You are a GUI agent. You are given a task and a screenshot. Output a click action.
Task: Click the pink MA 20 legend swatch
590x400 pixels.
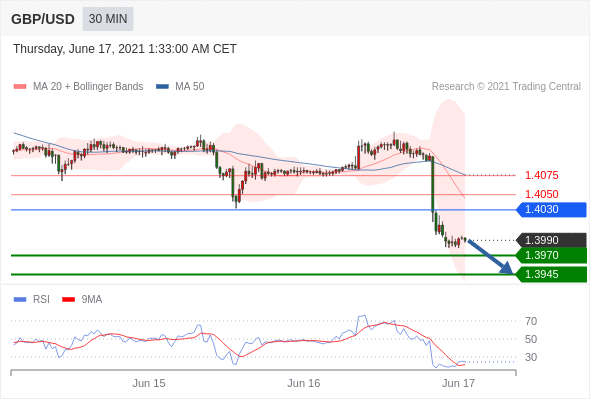tap(20, 87)
